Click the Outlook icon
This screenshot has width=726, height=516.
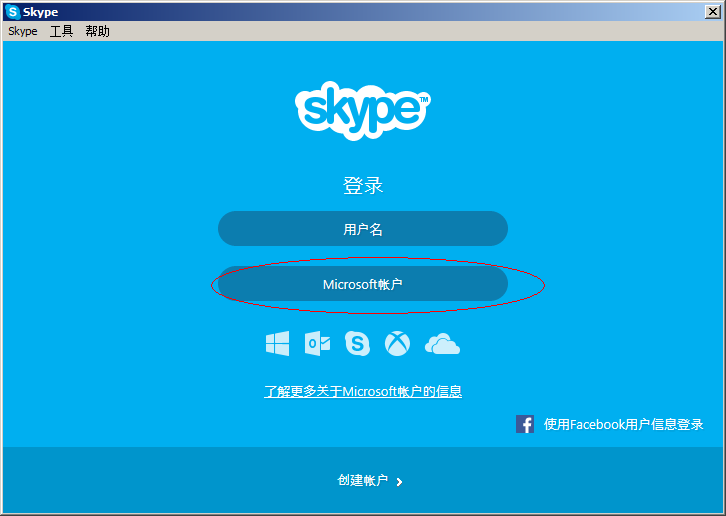(x=318, y=343)
